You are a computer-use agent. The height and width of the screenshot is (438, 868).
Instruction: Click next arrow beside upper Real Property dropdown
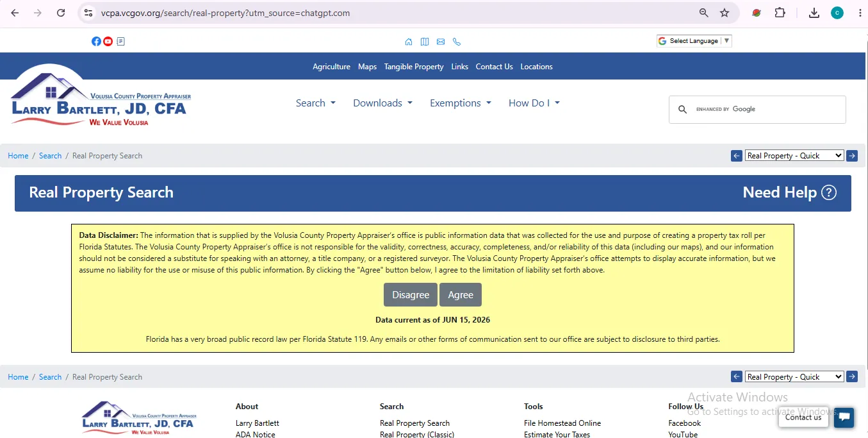tap(852, 156)
